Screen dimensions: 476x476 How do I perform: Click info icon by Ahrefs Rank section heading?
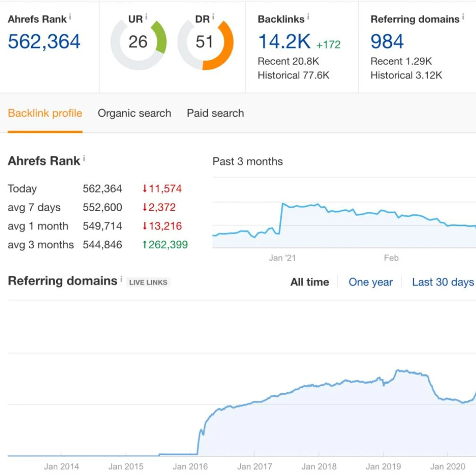tap(84, 159)
